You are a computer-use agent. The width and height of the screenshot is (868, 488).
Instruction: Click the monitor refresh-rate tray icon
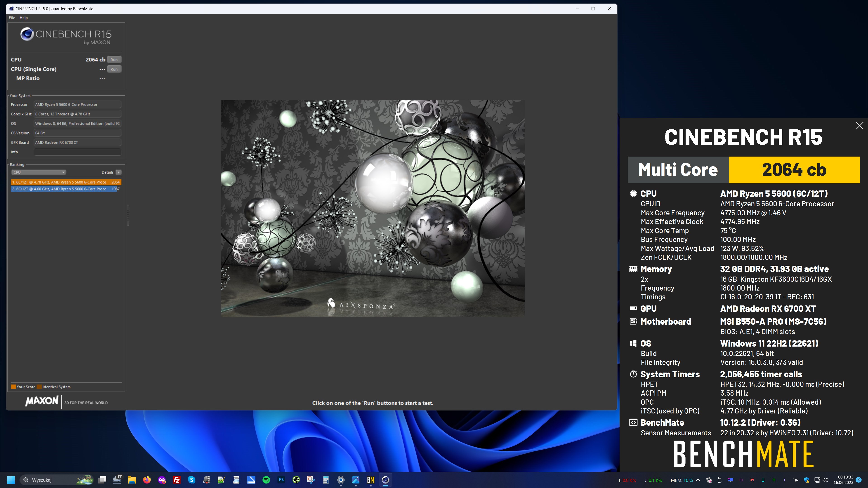[x=731, y=480]
